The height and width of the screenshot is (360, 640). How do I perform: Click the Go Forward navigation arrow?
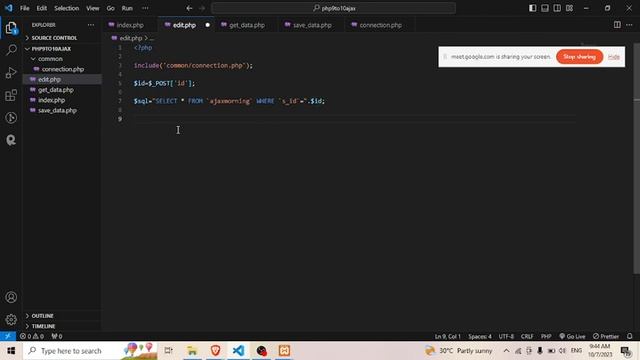[202, 8]
